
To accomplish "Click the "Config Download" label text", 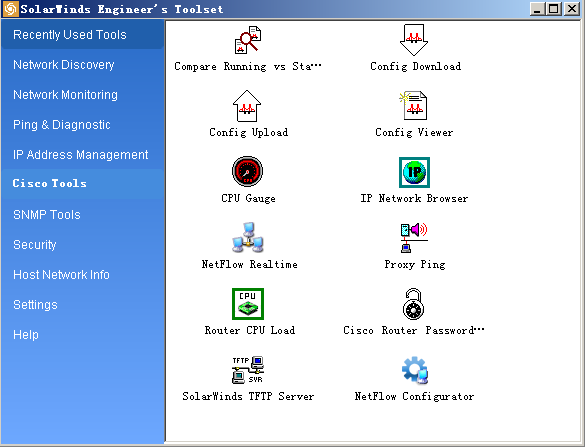I will pos(415,66).
